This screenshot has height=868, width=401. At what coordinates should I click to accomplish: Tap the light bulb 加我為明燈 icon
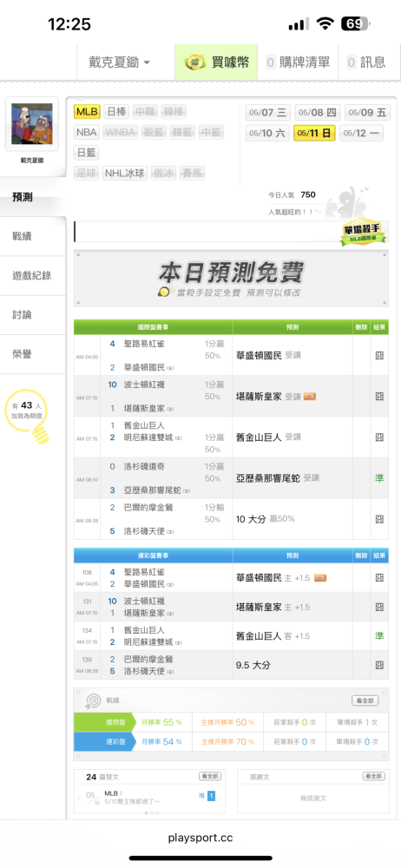pos(27,417)
